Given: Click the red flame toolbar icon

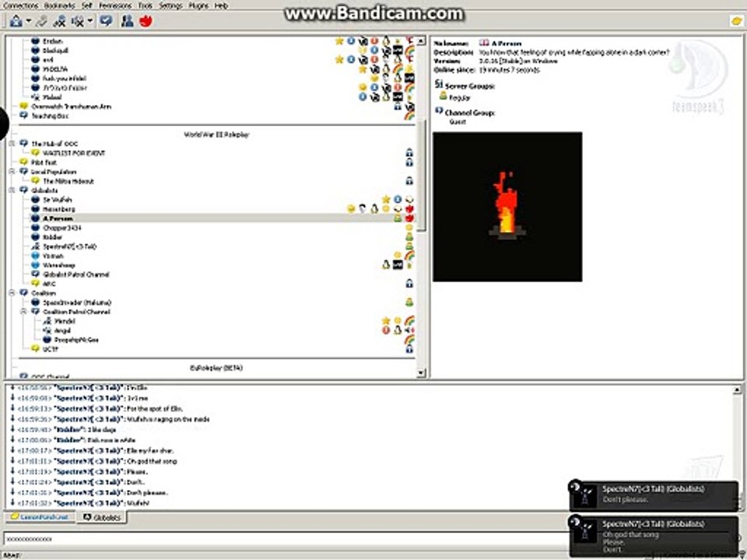Looking at the screenshot, I should (x=146, y=21).
